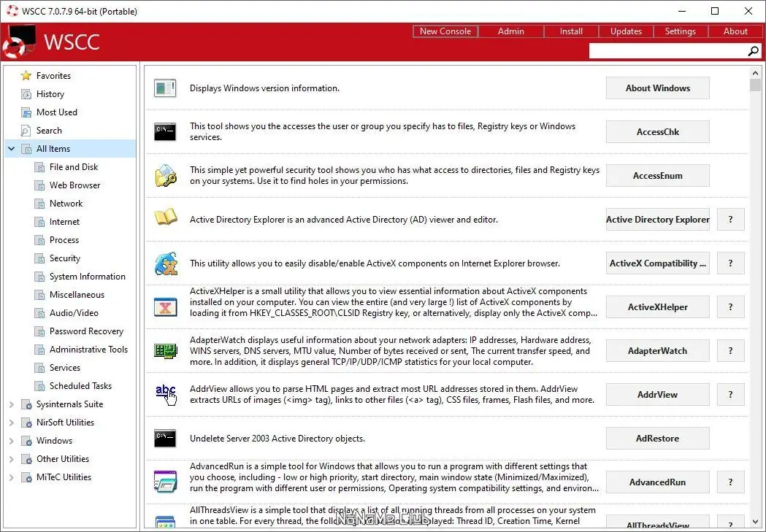766x532 pixels.
Task: Click the AccessChk console icon
Action: click(165, 132)
